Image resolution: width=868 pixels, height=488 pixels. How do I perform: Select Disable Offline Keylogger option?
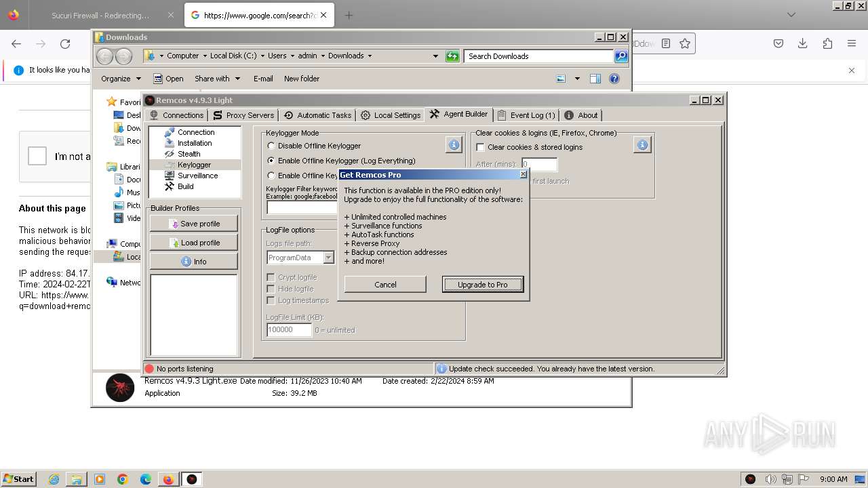pos(271,146)
